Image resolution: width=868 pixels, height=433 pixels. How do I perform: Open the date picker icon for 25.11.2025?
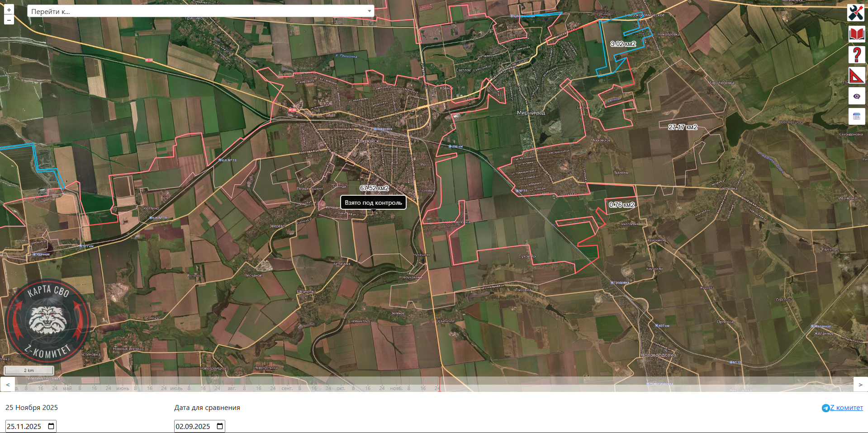tap(51, 426)
